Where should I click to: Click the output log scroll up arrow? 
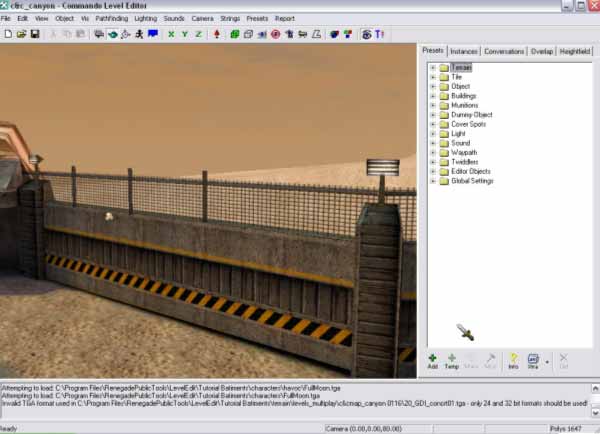[595, 389]
